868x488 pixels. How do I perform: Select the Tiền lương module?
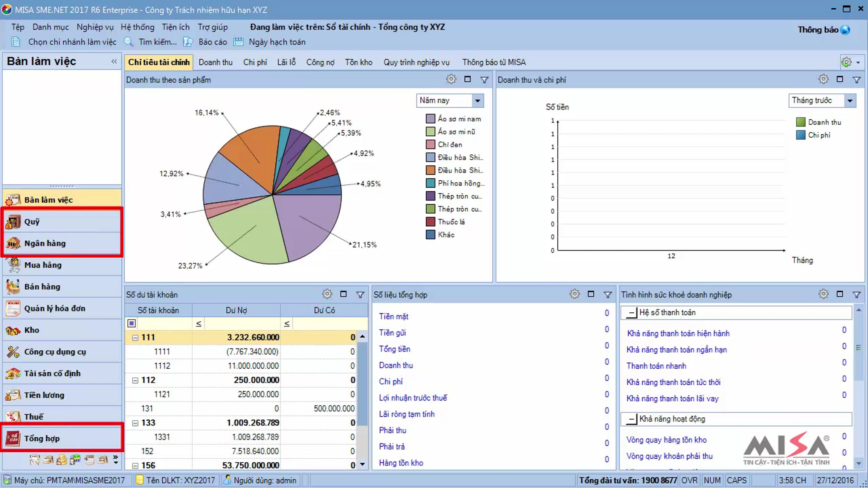[x=62, y=395]
